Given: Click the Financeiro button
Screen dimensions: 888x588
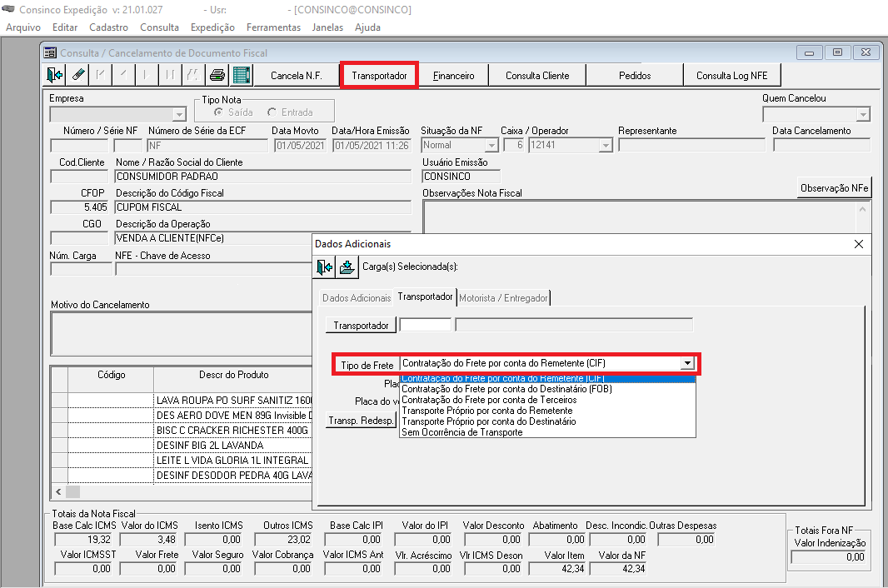Looking at the screenshot, I should [x=454, y=75].
